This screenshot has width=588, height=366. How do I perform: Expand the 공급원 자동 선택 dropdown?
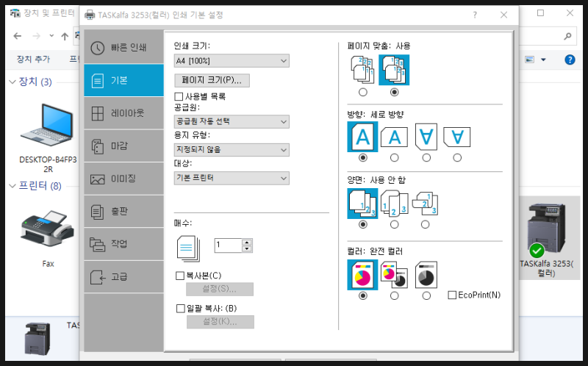tap(232, 121)
